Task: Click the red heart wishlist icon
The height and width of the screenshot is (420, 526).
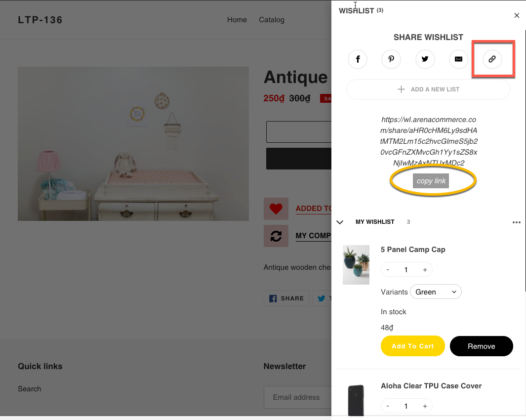Action: coord(276,209)
